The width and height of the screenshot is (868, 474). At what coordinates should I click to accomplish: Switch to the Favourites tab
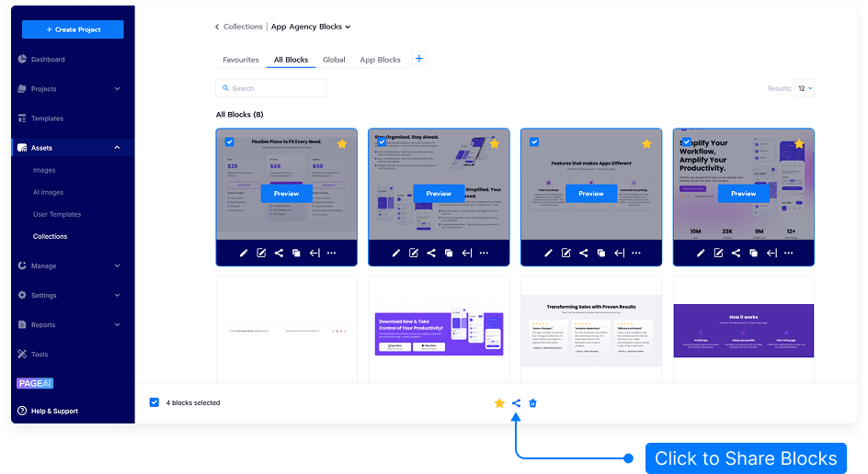[240, 60]
